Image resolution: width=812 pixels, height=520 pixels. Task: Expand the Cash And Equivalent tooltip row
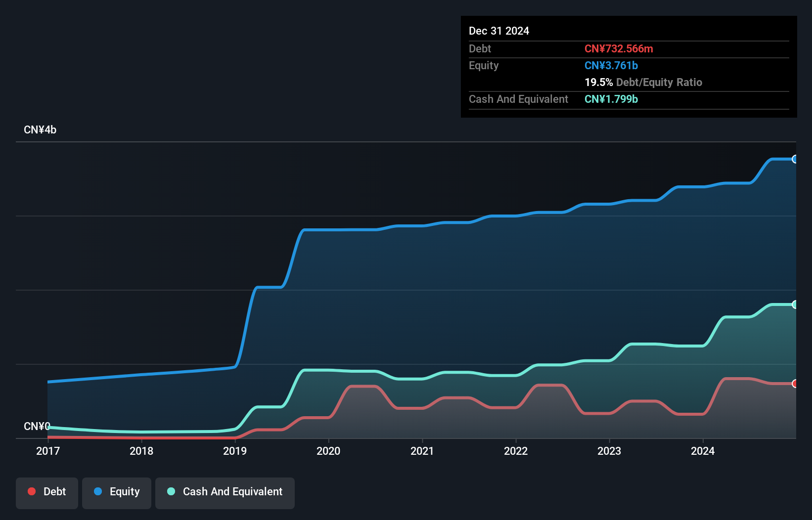pos(518,99)
